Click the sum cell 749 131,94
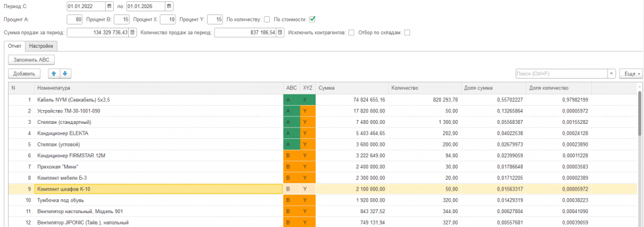The width and height of the screenshot is (644, 227). coord(352,223)
